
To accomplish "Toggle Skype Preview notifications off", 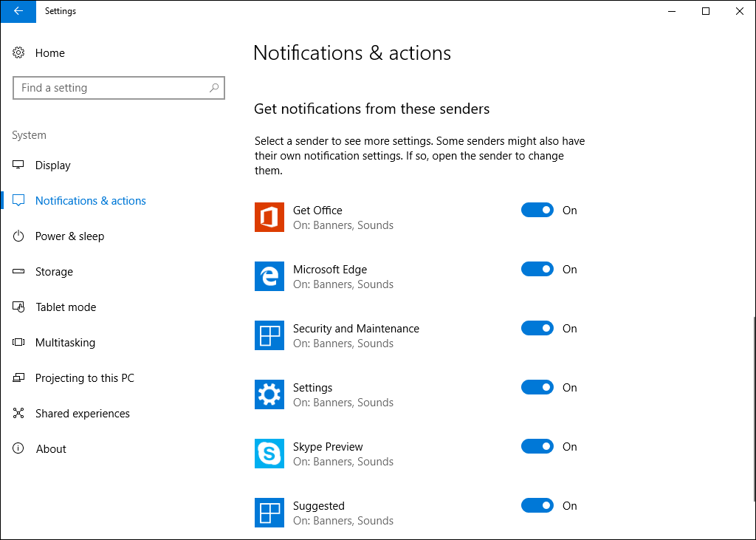I will [537, 447].
